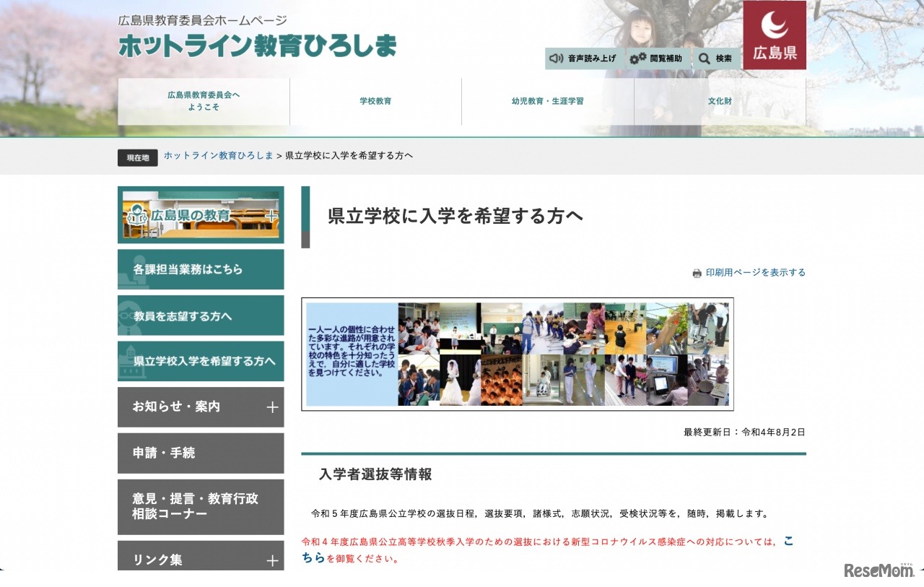Open the ホットライン教育ひろしま site title logo
Viewport: 924px width, 587px height.
click(258, 46)
